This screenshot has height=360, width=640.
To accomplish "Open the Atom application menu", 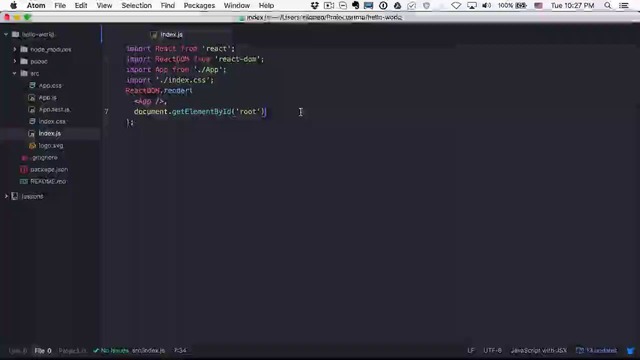I will (36, 5).
